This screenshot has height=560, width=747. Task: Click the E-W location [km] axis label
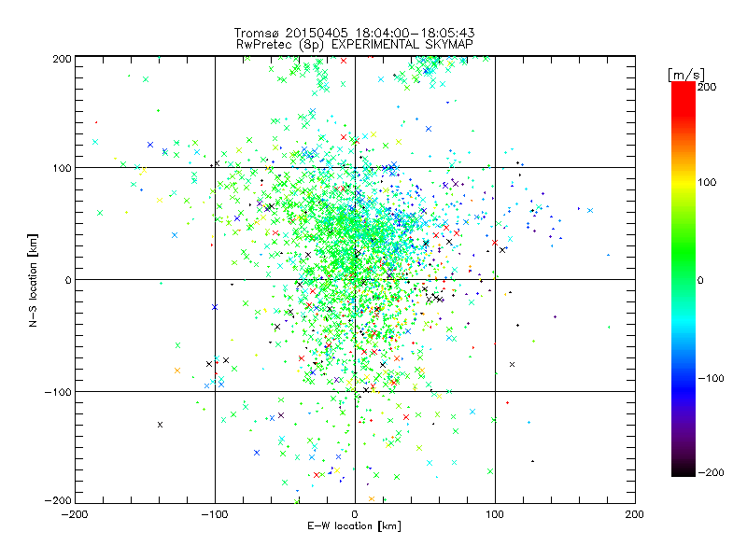click(x=355, y=526)
